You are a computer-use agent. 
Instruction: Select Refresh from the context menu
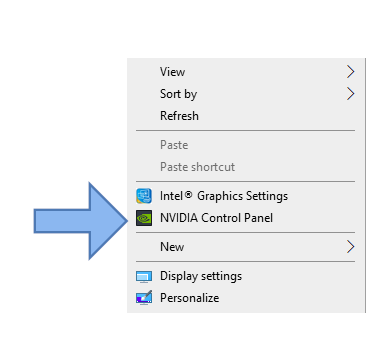coord(179,116)
